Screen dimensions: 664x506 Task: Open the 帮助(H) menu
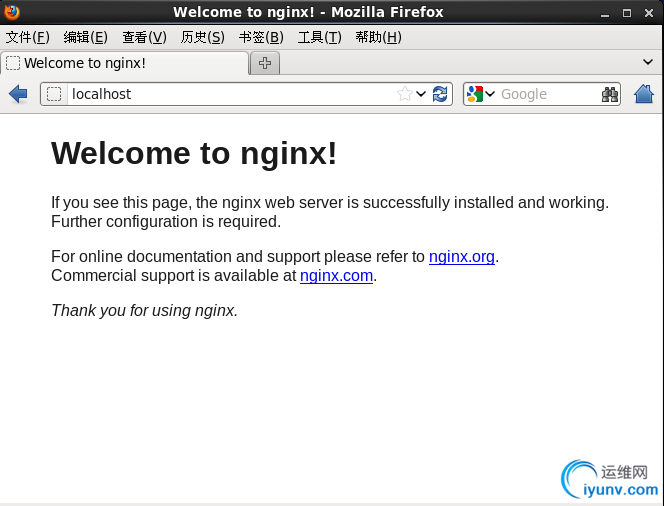coord(378,37)
